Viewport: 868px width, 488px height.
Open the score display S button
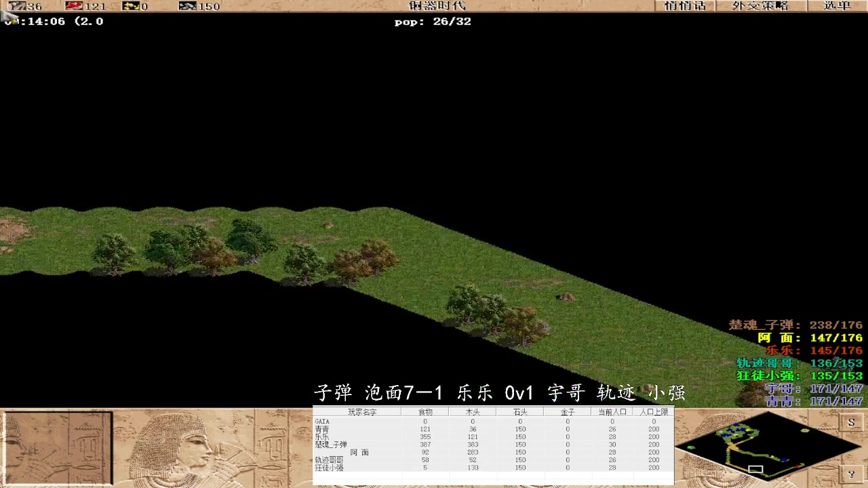click(851, 422)
